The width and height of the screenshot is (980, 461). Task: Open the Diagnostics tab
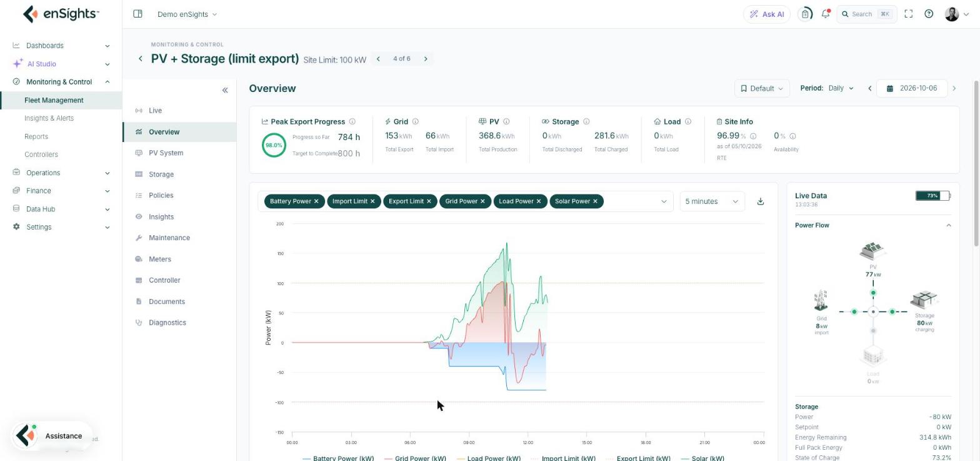[x=180, y=323]
